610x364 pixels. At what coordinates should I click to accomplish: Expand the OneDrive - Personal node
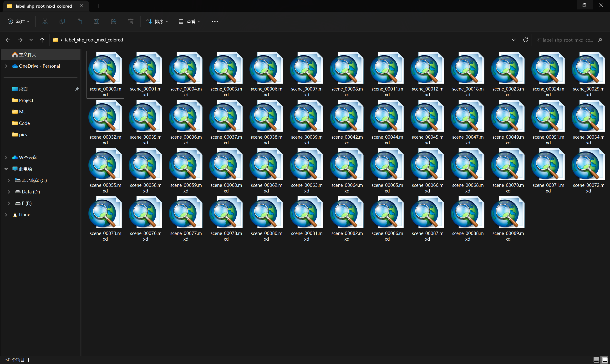[6, 66]
